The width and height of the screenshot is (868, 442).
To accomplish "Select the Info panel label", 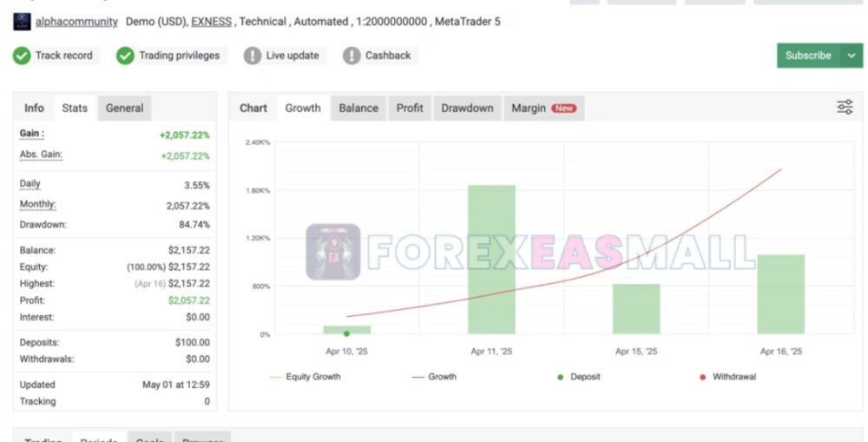I will coord(34,108).
